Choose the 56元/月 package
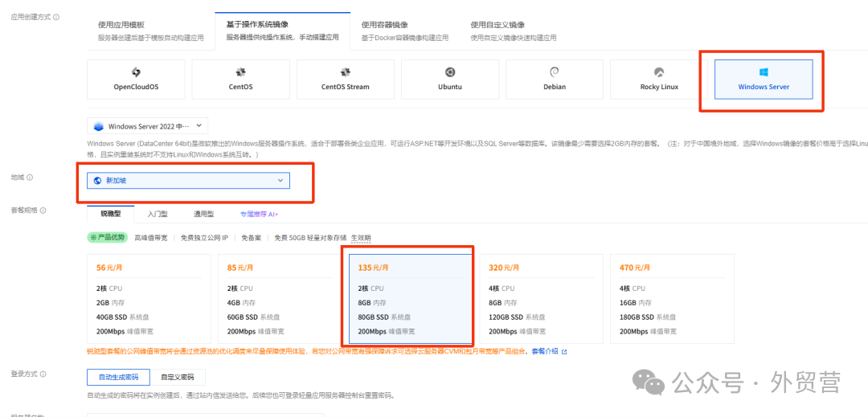The height and width of the screenshot is (417, 868). click(149, 299)
